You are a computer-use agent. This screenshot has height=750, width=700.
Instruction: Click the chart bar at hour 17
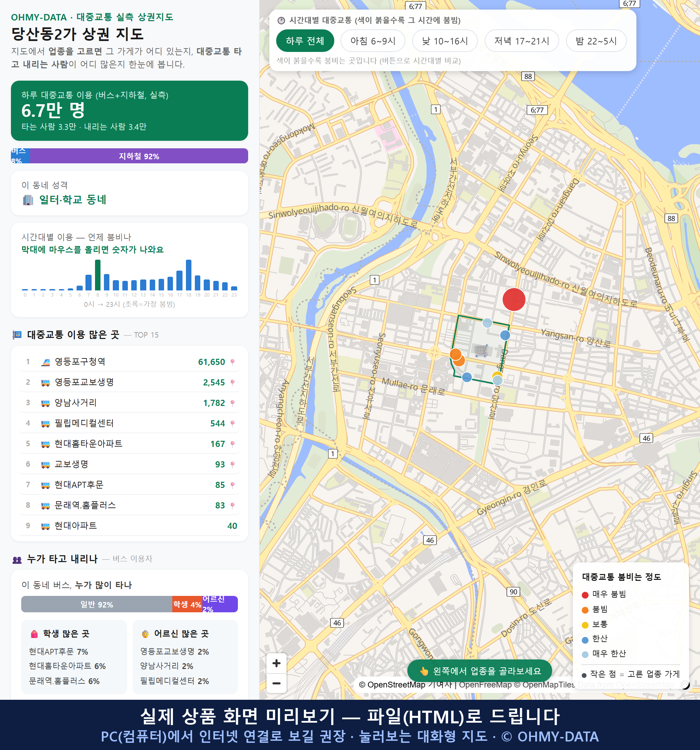[180, 280]
